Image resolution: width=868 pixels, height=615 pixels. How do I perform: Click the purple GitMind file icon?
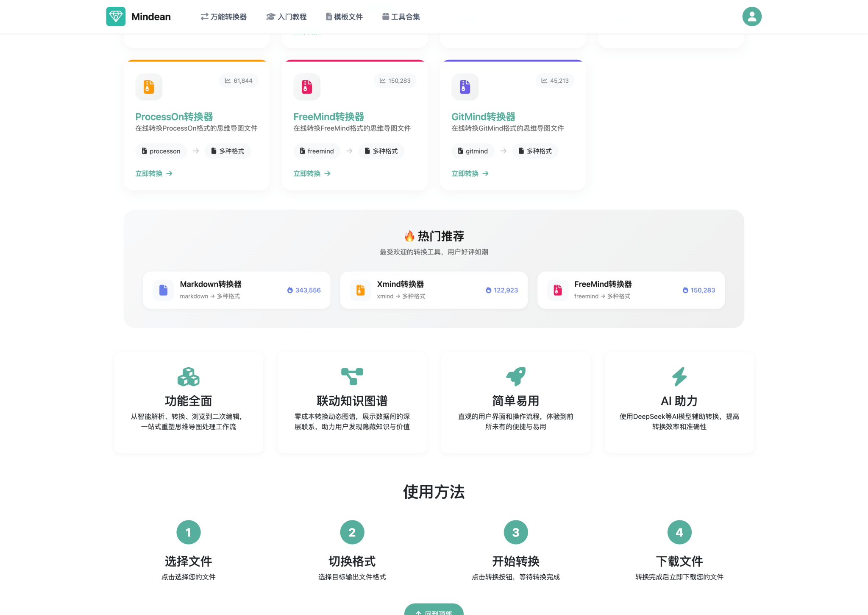(465, 87)
